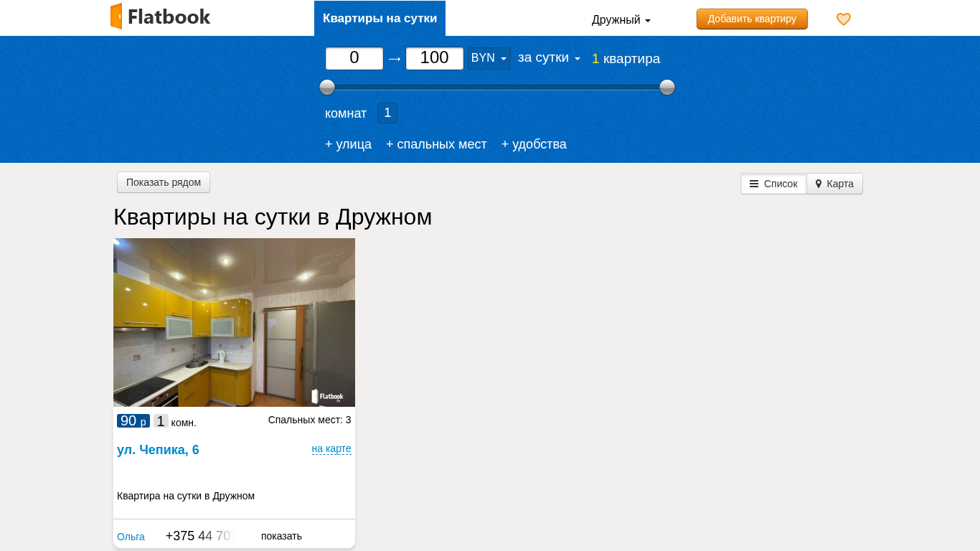Expand the + спальных мест filter

tap(436, 144)
